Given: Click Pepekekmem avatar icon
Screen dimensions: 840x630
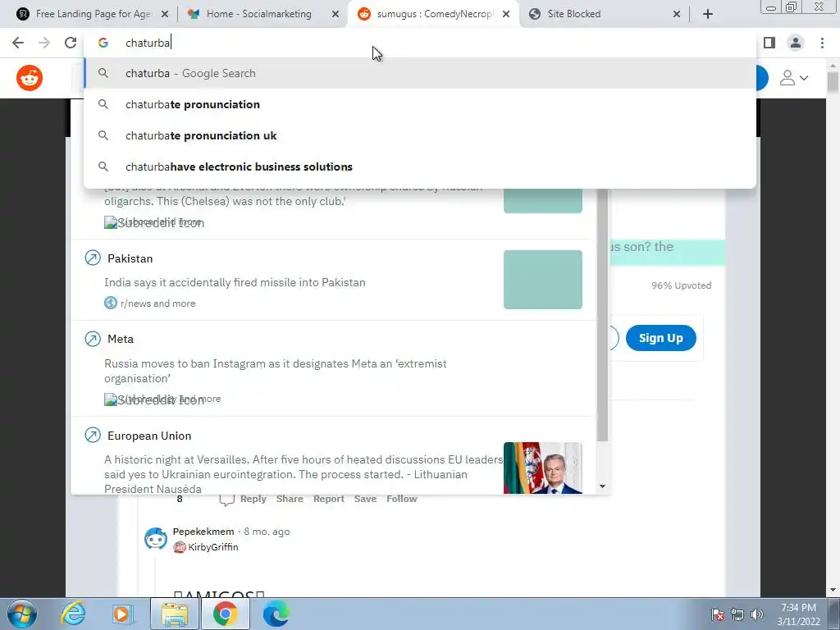Looking at the screenshot, I should (156, 538).
